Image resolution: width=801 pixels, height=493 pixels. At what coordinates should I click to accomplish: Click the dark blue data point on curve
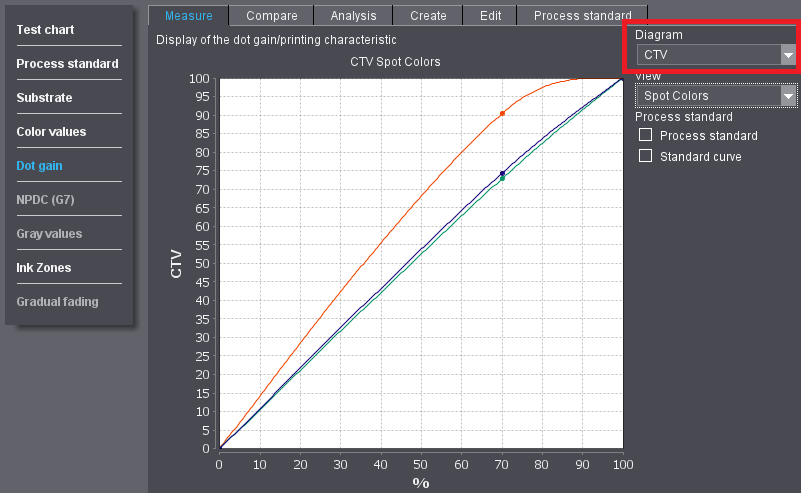502,174
